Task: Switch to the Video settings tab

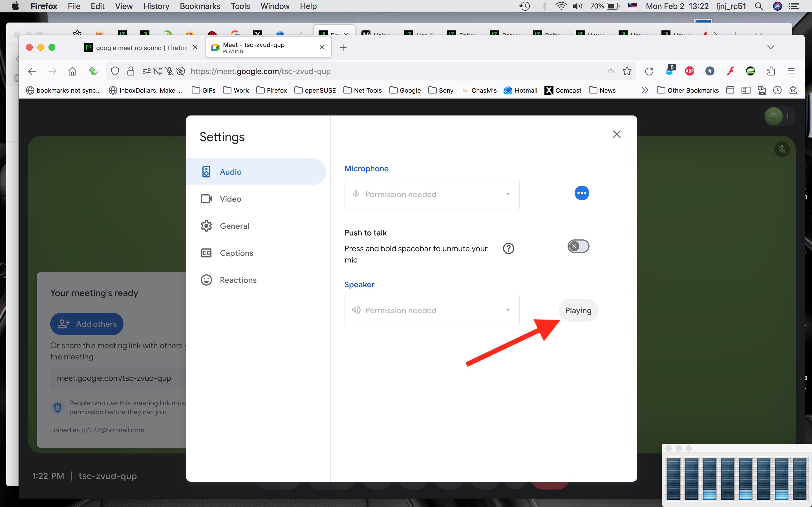Action: (x=230, y=199)
